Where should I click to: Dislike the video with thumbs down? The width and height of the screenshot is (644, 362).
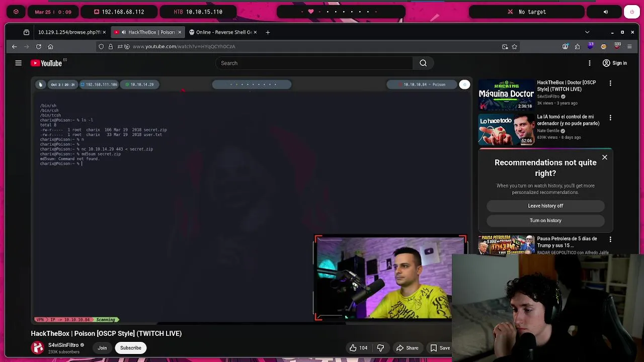[x=380, y=348]
